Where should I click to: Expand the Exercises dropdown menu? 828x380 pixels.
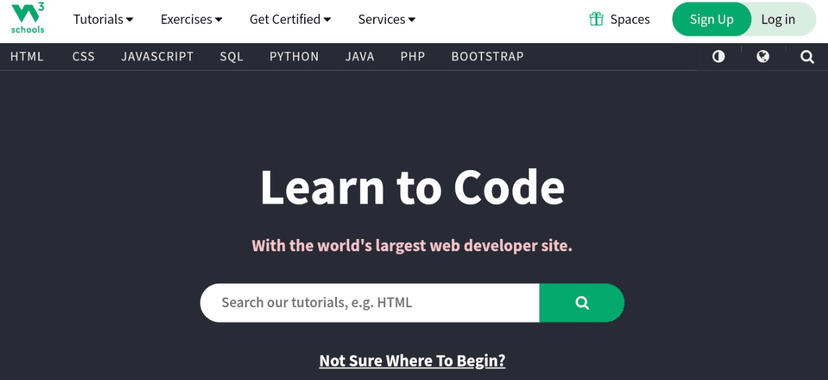tap(191, 20)
